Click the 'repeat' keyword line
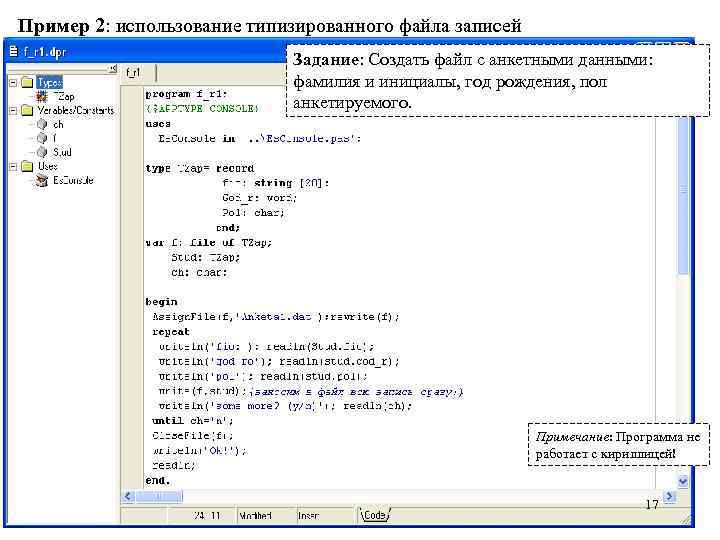This screenshot has height=540, width=720. point(171,332)
